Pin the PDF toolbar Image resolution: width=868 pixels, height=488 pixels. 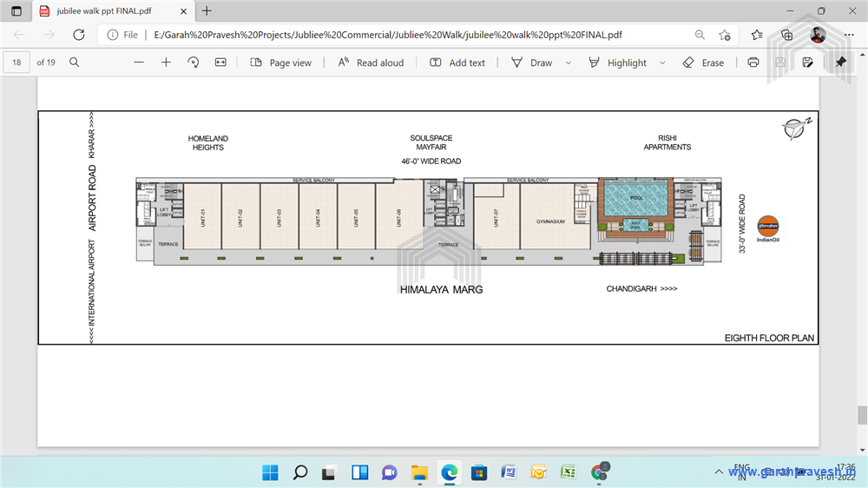tap(840, 63)
